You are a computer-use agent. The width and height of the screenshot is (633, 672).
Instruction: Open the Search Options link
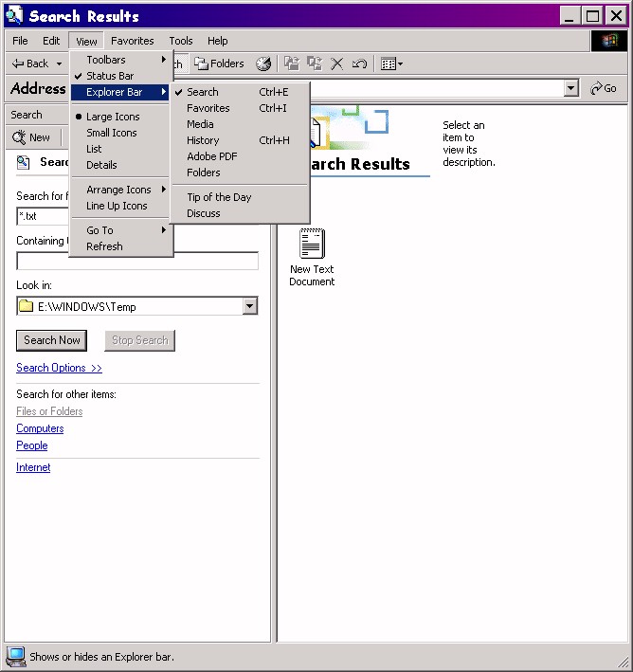pos(59,368)
